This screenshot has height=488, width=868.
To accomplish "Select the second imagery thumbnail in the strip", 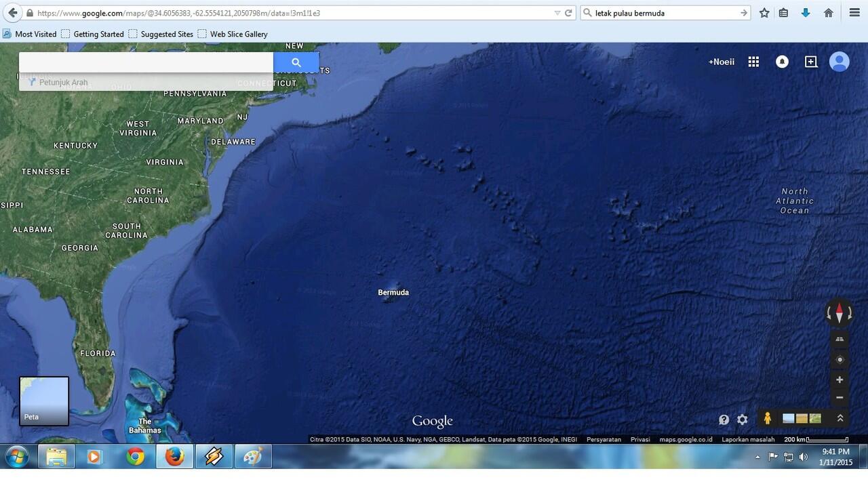I will pos(802,419).
